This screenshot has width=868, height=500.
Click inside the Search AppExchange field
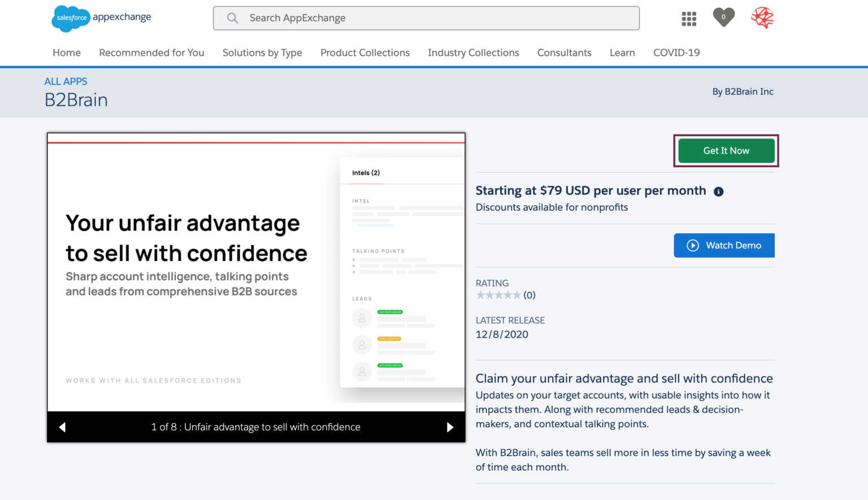tap(426, 18)
